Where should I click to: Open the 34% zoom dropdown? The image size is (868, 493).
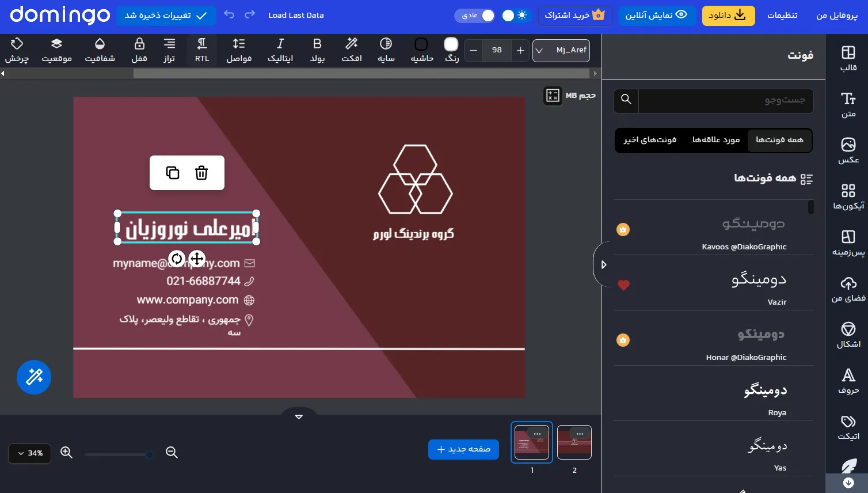30,453
